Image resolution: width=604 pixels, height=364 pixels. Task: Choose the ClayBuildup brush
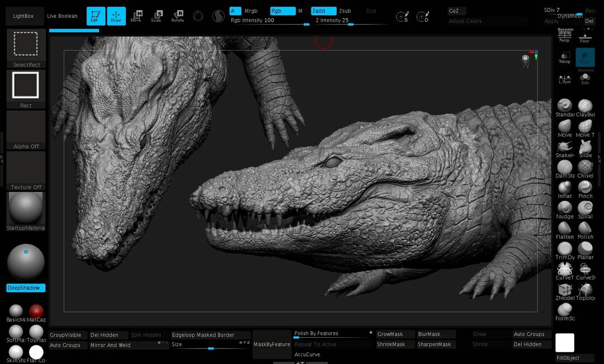point(585,106)
